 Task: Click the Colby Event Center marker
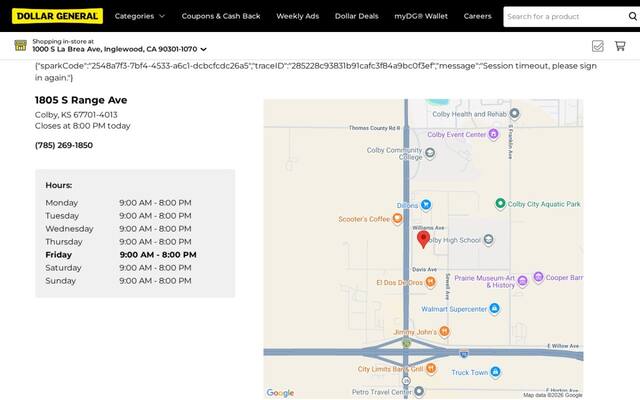(x=493, y=134)
